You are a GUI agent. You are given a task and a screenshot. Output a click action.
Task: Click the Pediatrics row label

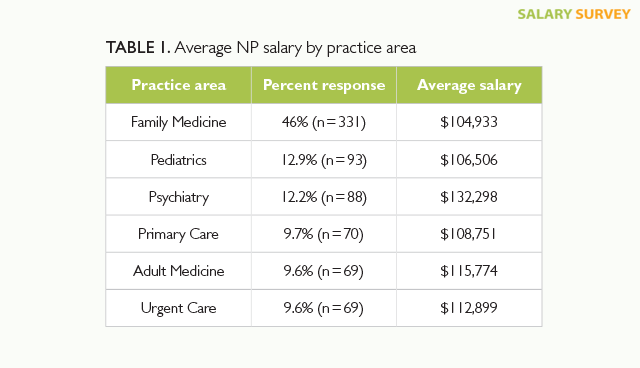(x=178, y=160)
